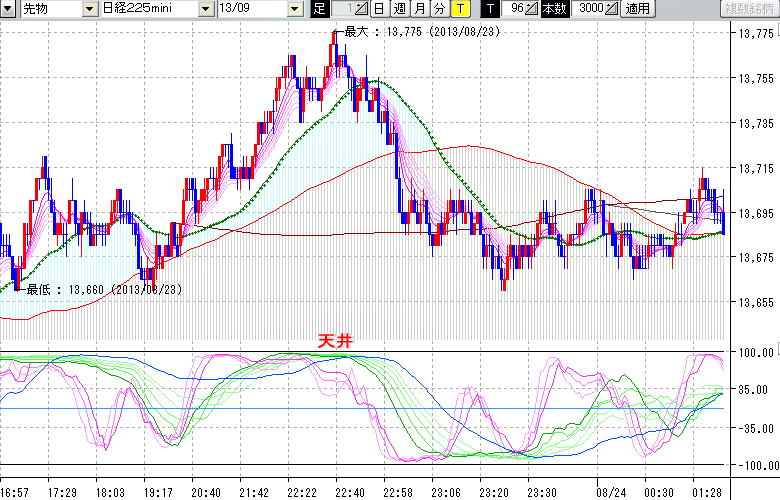Click the 最大 13,775 high price label

421,31
